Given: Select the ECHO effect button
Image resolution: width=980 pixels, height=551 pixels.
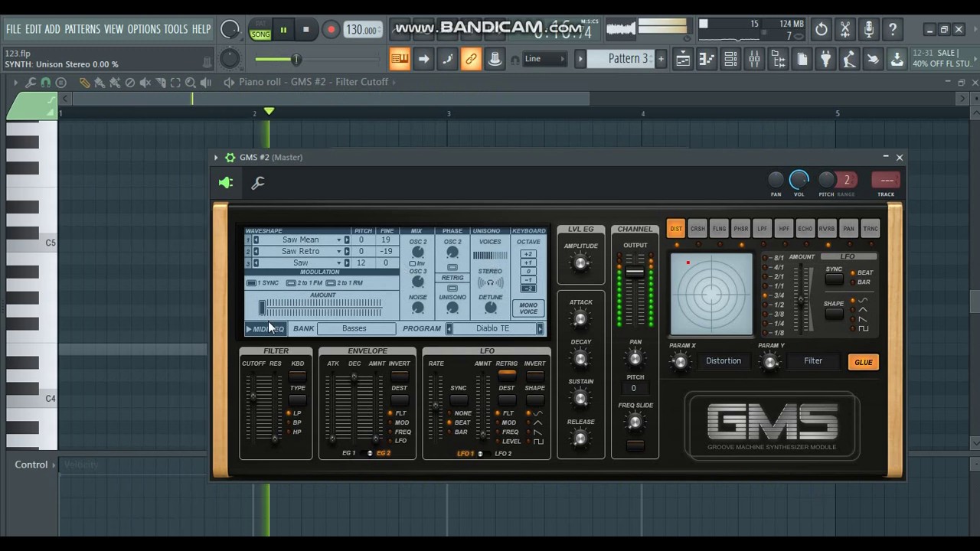Looking at the screenshot, I should (x=805, y=228).
